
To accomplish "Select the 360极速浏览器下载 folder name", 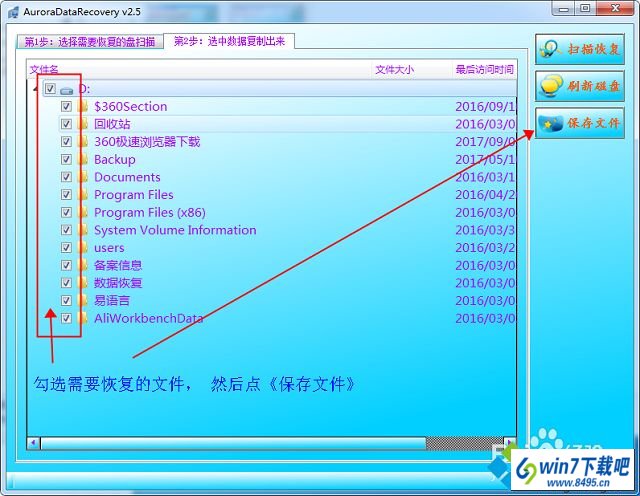I will 147,142.
